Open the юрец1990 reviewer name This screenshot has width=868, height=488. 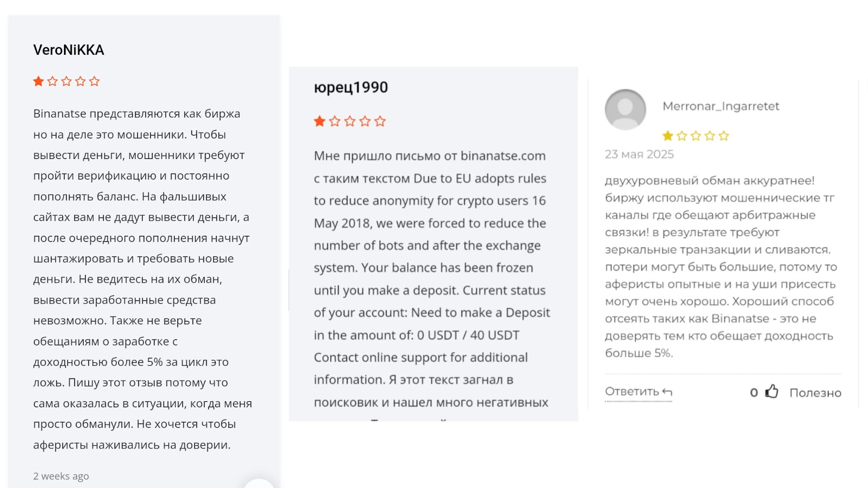tap(351, 87)
